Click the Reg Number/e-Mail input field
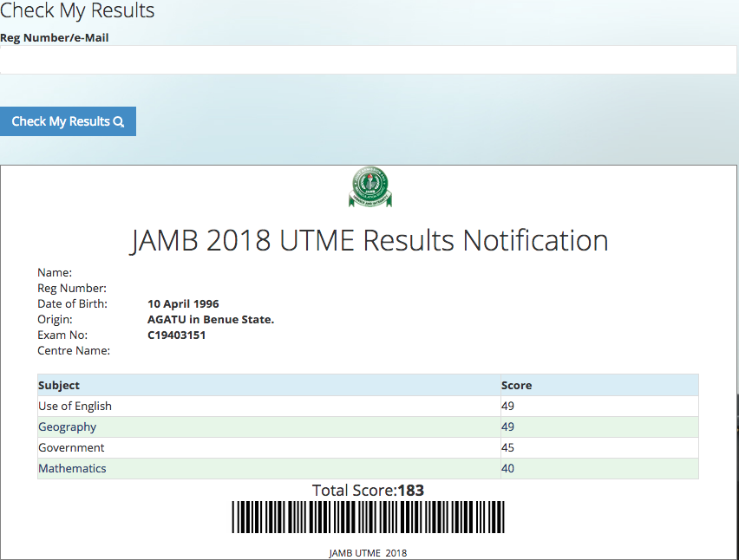739x560 pixels. pos(368,60)
